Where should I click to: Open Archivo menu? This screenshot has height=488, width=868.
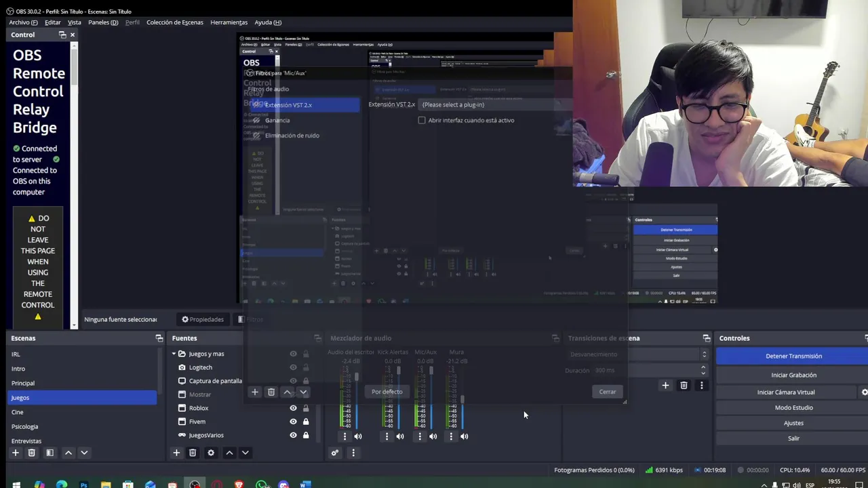pyautogui.click(x=23, y=22)
